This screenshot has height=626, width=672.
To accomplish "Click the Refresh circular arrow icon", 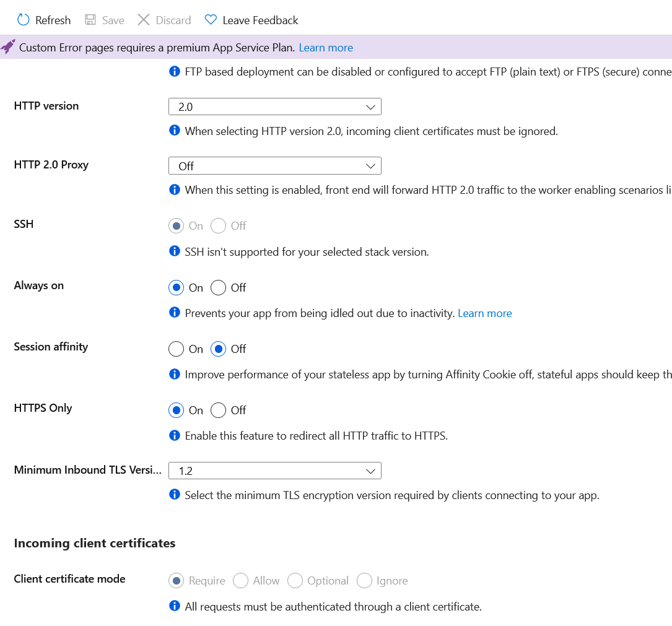I will click(x=23, y=20).
